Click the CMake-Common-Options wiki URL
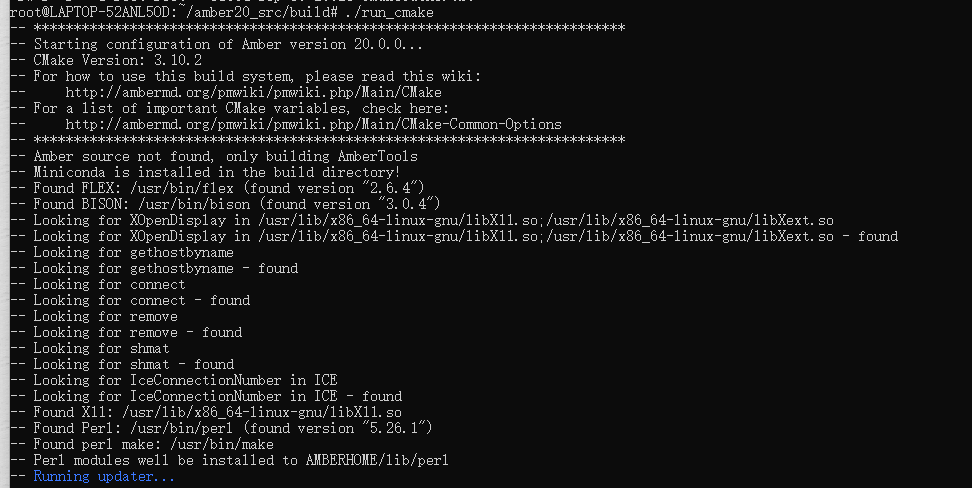Screen dimensions: 972x488 313,124
